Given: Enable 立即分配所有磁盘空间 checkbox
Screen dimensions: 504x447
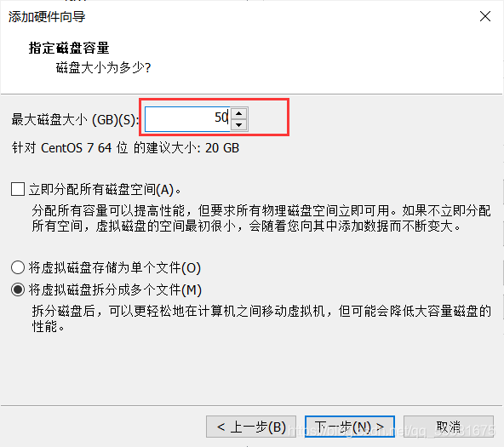Looking at the screenshot, I should coord(18,189).
